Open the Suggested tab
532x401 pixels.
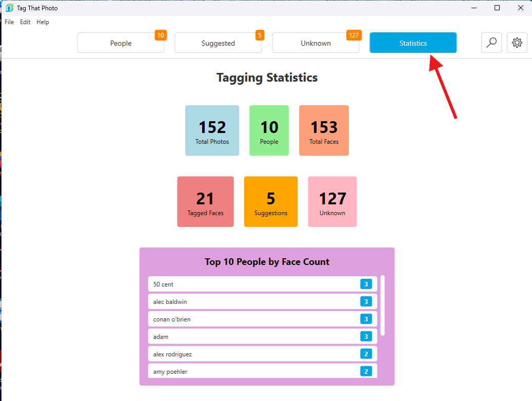point(218,43)
